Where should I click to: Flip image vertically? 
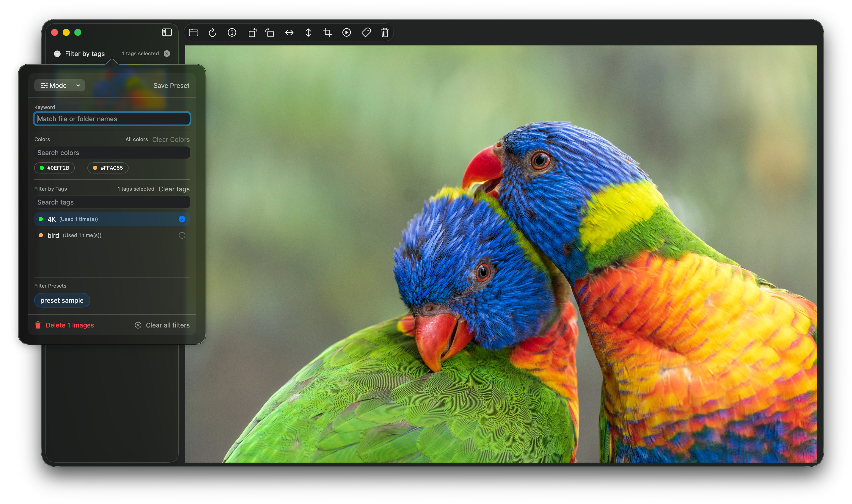point(308,33)
